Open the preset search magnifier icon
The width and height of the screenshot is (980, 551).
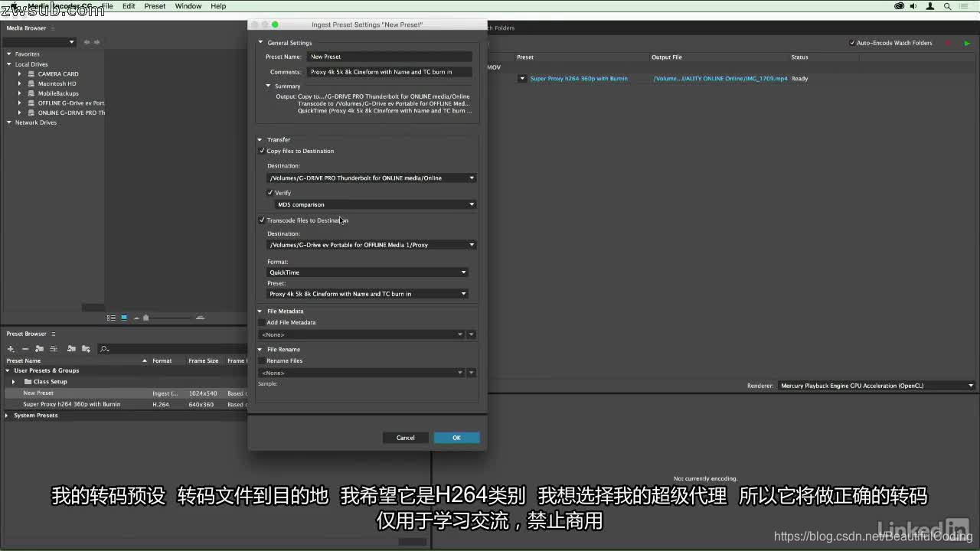click(x=105, y=349)
